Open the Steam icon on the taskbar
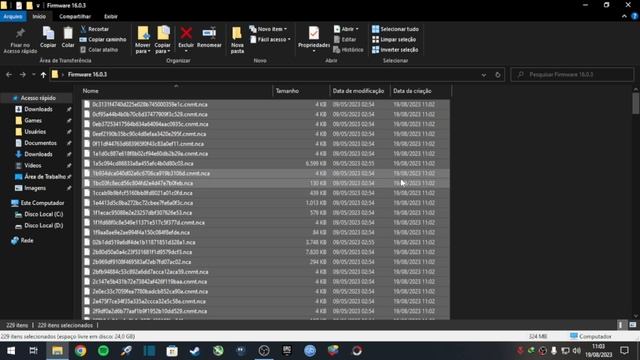The height and width of the screenshot is (360, 640). 195,351
